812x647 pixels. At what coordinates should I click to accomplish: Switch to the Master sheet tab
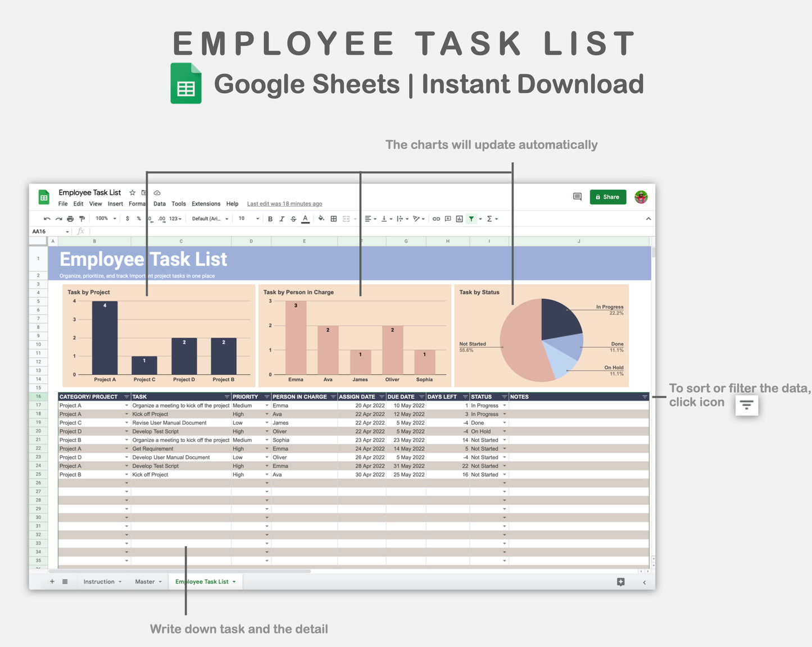point(144,581)
